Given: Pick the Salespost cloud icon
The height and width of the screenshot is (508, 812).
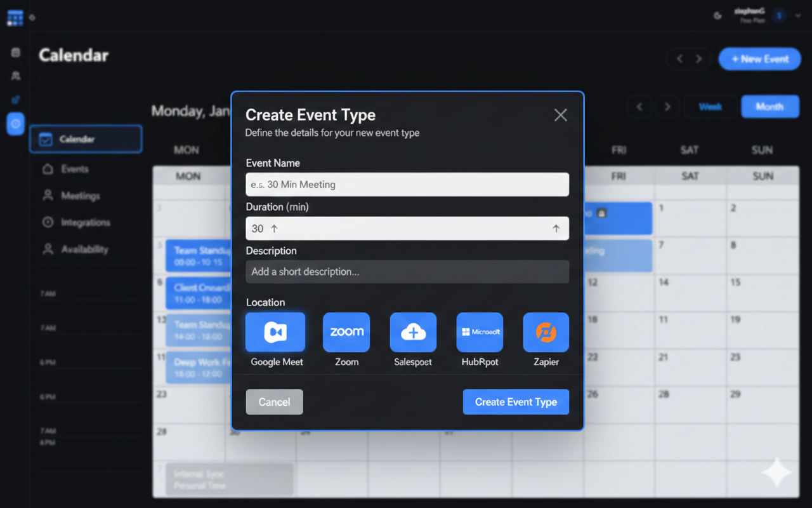Looking at the screenshot, I should tap(413, 332).
